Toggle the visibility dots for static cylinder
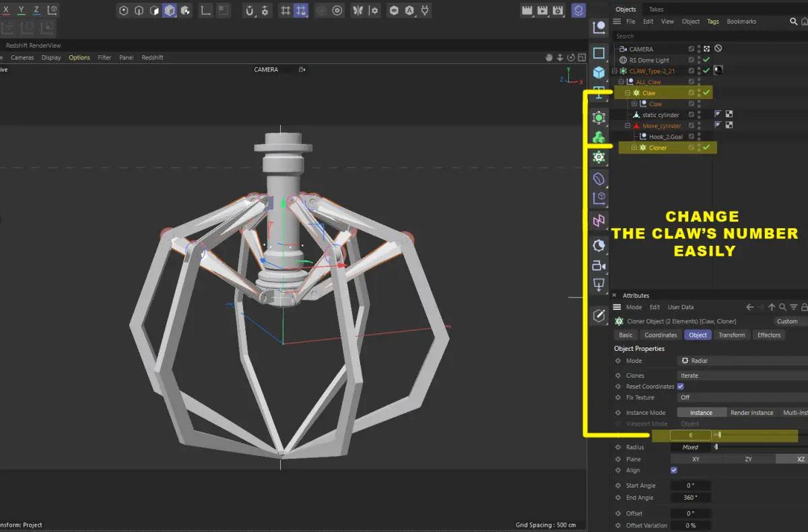Screen dimensions: 808x532 pos(699,115)
